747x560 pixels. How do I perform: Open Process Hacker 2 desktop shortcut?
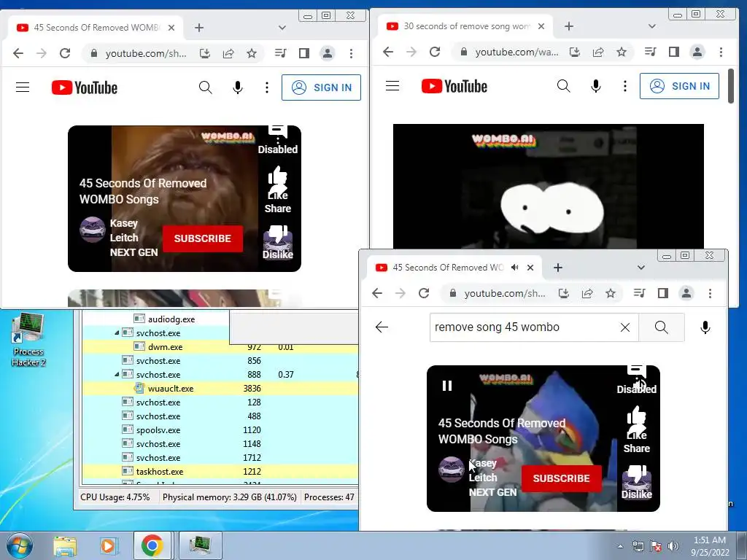click(28, 339)
